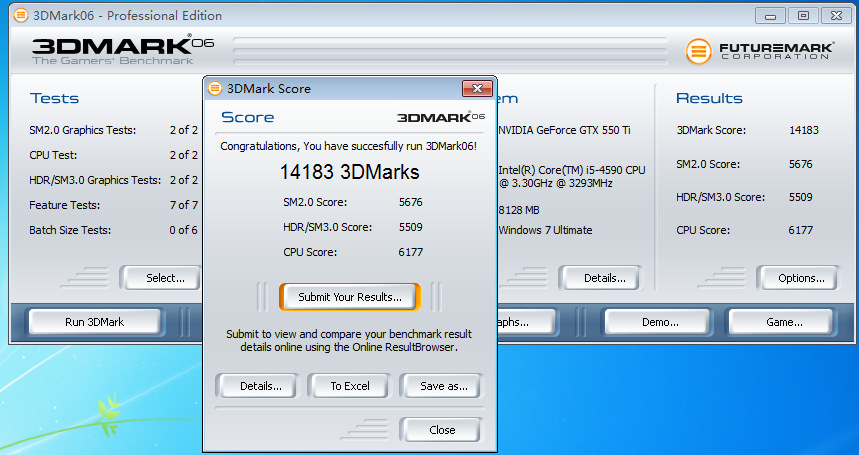Minimize the 3DMark06 main window

770,16
